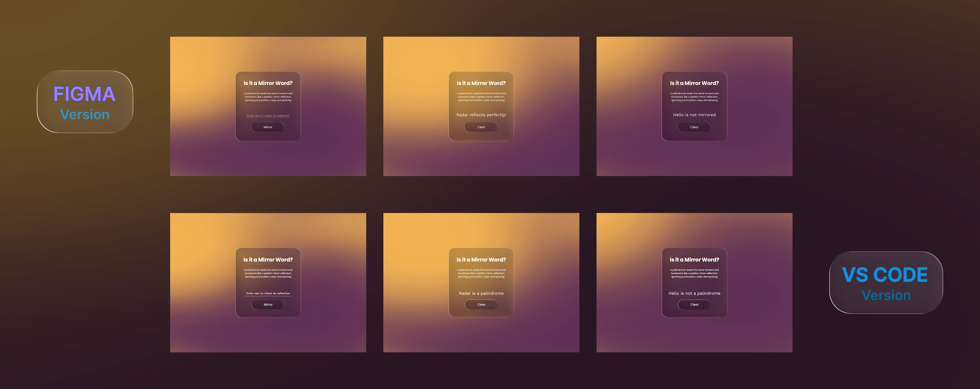The image size is (980, 389).
Task: Click the result text 'Hello is not mirrored'
Action: [694, 115]
